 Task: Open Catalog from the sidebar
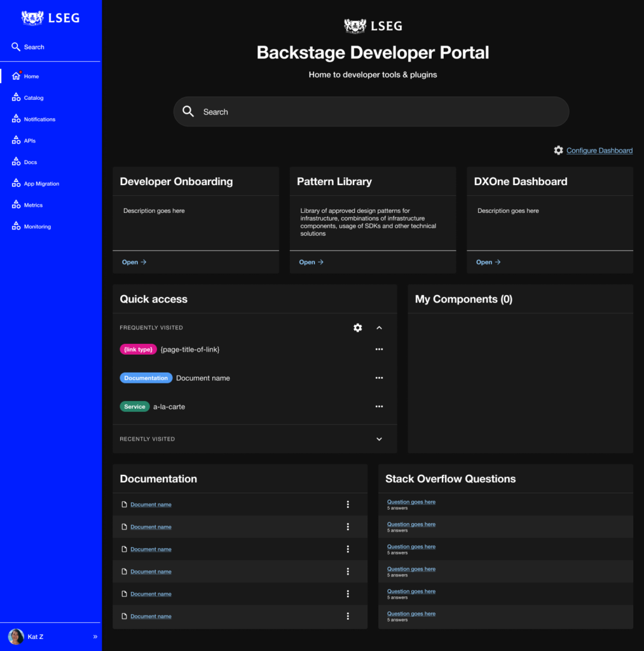click(x=33, y=98)
